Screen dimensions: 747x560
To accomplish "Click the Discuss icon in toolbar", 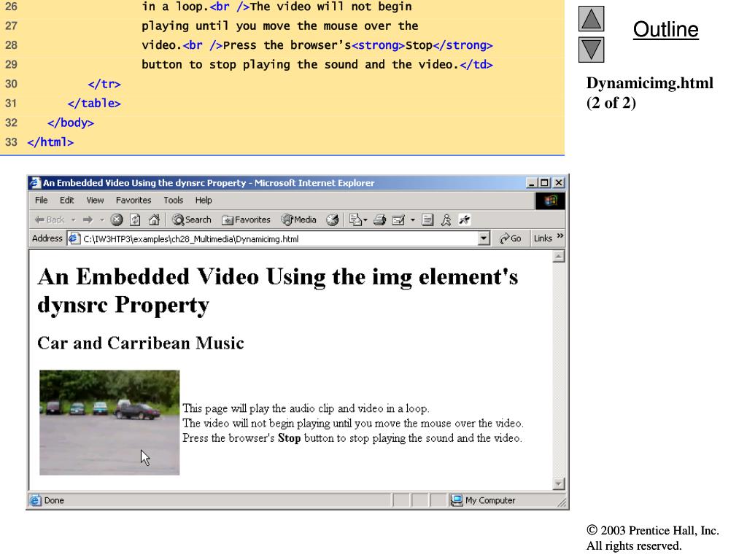I will coord(427,219).
